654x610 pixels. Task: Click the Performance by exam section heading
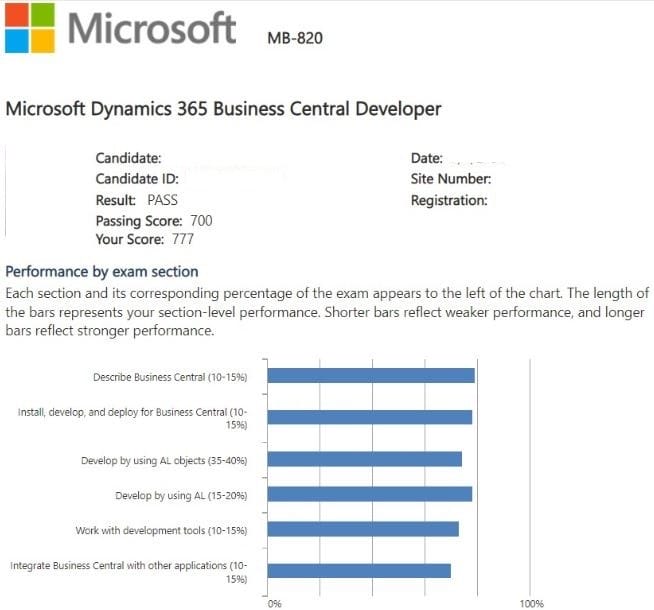pyautogui.click(x=102, y=271)
